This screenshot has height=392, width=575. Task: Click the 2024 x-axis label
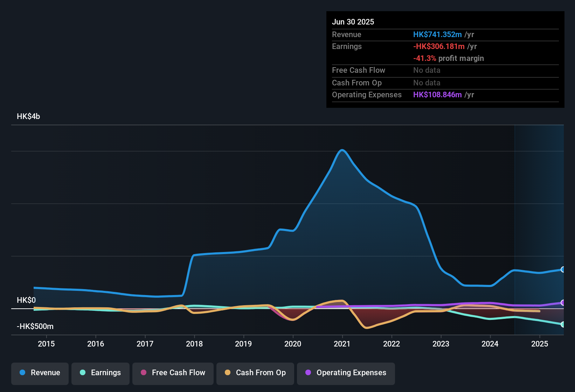(x=490, y=344)
